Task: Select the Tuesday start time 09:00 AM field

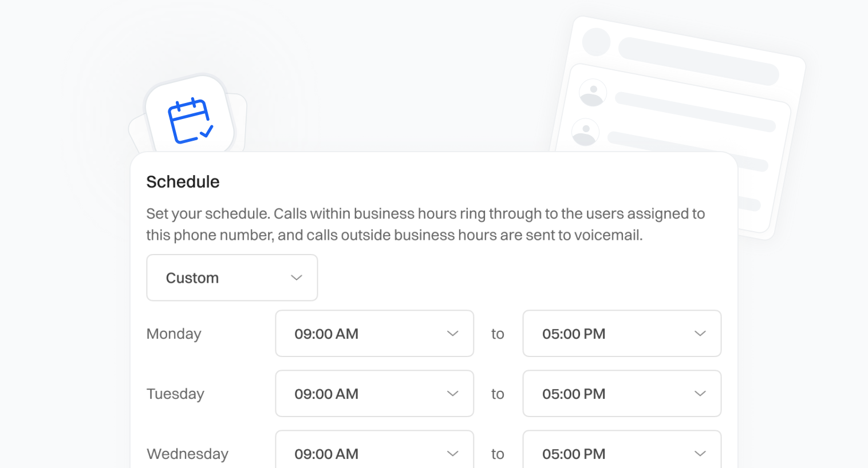Action: coord(374,394)
